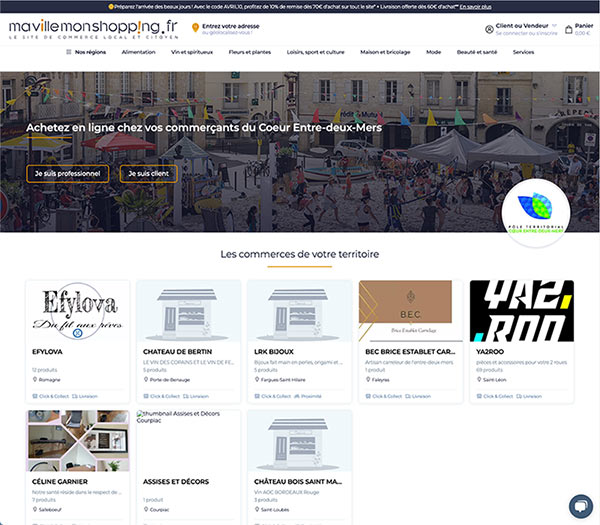Click the orange location pin icon
This screenshot has height=525, width=600.
(x=195, y=28)
